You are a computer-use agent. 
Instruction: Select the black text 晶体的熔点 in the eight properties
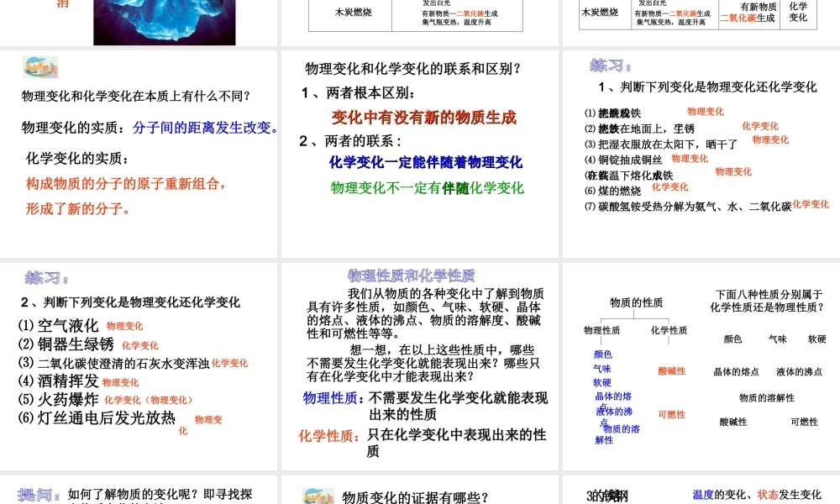(736, 372)
